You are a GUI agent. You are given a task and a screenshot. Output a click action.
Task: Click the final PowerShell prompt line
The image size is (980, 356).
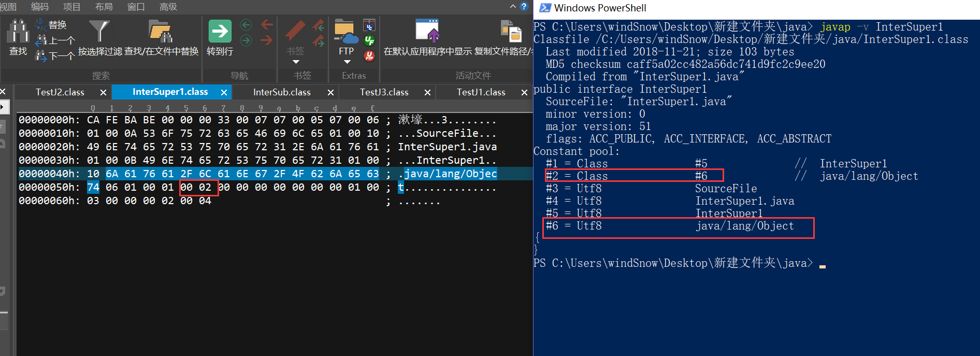[679, 263]
